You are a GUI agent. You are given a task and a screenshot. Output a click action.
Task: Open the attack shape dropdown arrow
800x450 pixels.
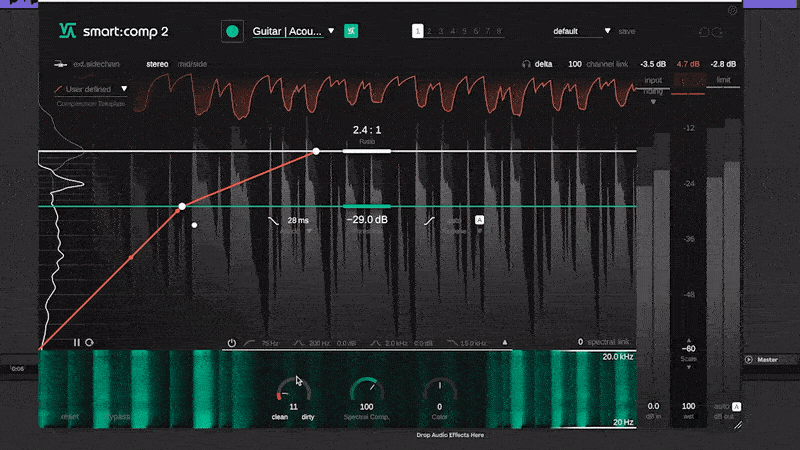pos(309,231)
